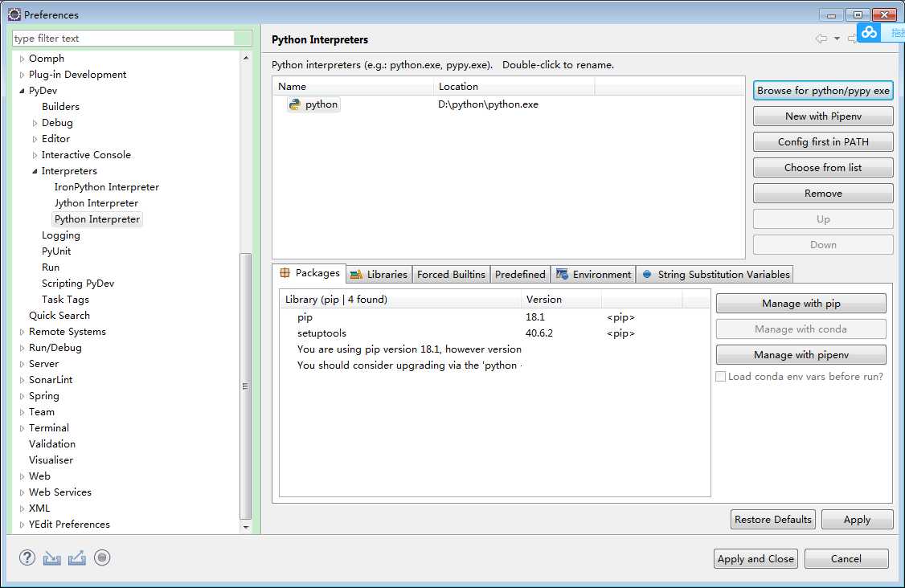Expand the Terminal node
905x588 pixels.
22,428
